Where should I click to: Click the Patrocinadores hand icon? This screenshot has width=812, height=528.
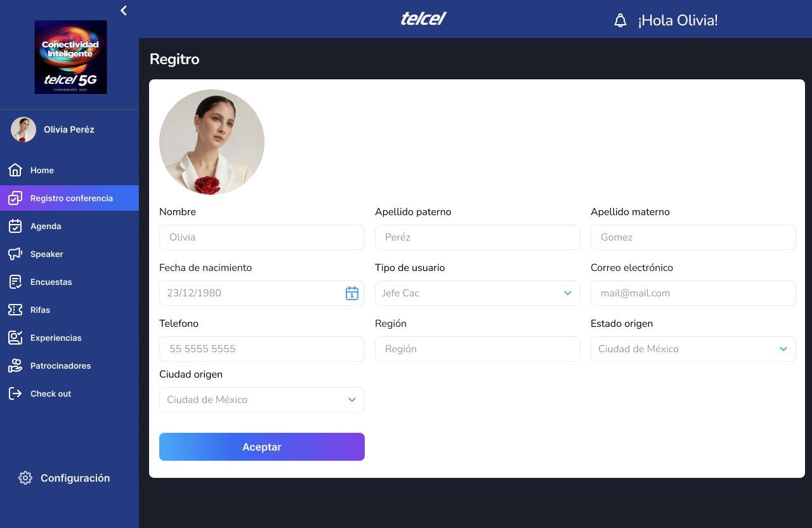click(15, 366)
